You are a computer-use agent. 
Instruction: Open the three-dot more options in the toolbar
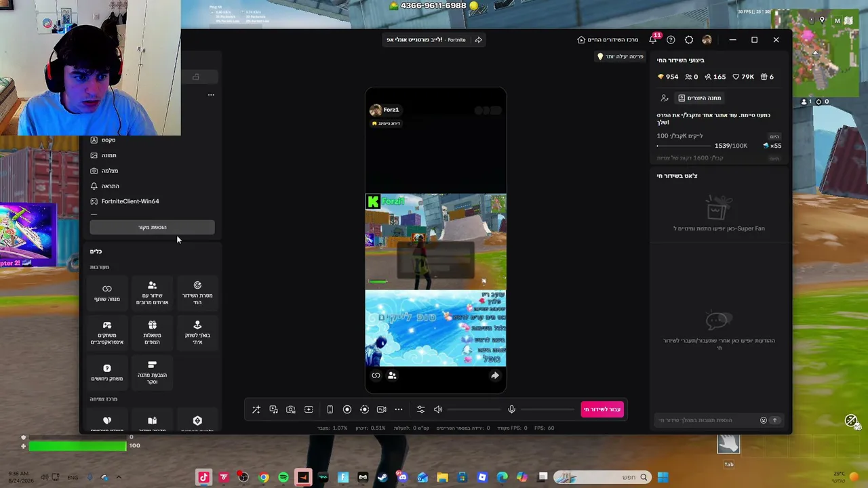click(399, 409)
